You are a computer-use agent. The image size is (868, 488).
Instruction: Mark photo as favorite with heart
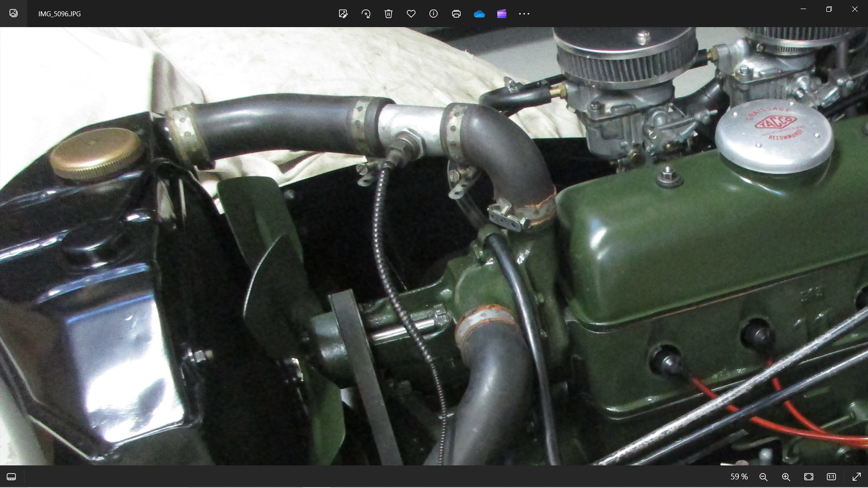pyautogui.click(x=411, y=14)
